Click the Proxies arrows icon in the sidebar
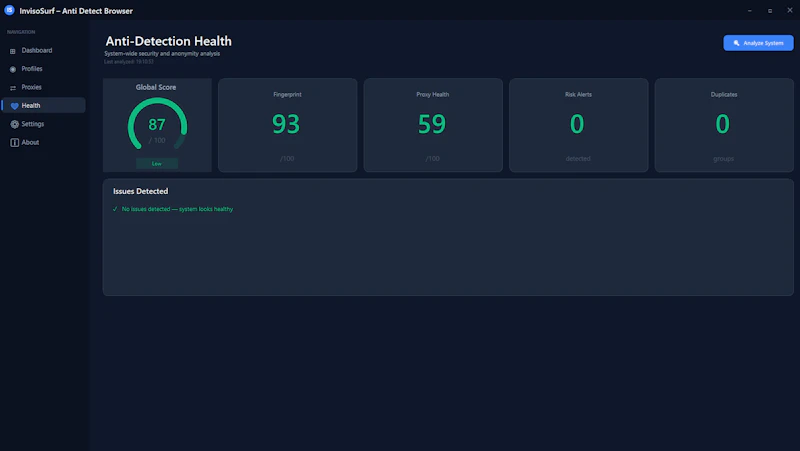800x451 pixels. pyautogui.click(x=13, y=88)
